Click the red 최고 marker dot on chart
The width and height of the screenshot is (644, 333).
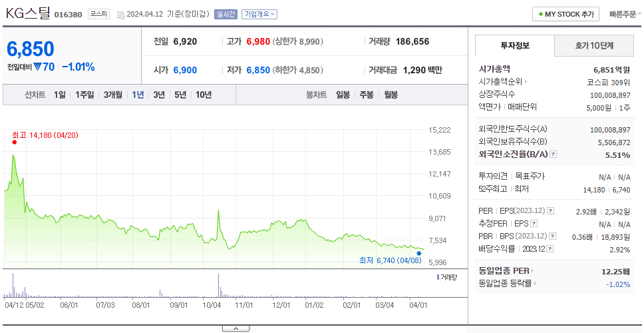click(15, 143)
